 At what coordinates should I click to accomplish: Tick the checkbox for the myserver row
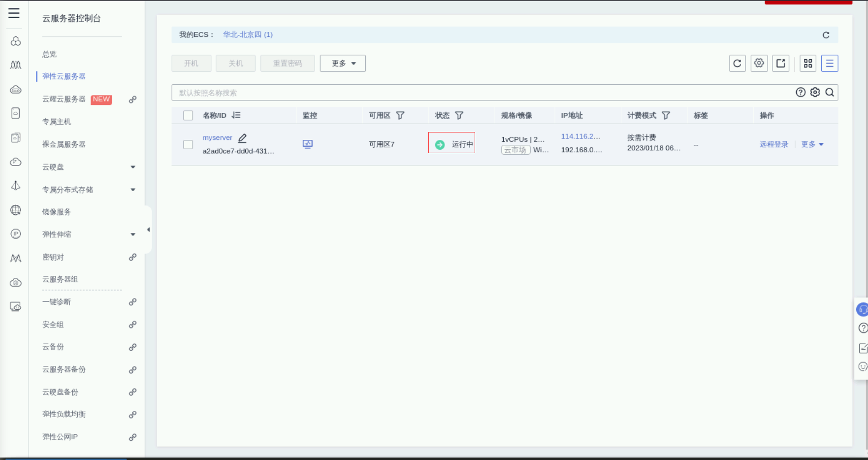pos(188,144)
